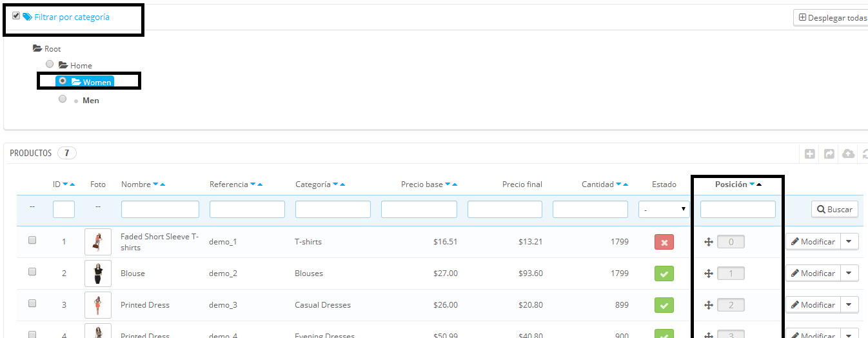
Task: Click Modificar for Printed Dress demo_3
Action: click(x=813, y=305)
